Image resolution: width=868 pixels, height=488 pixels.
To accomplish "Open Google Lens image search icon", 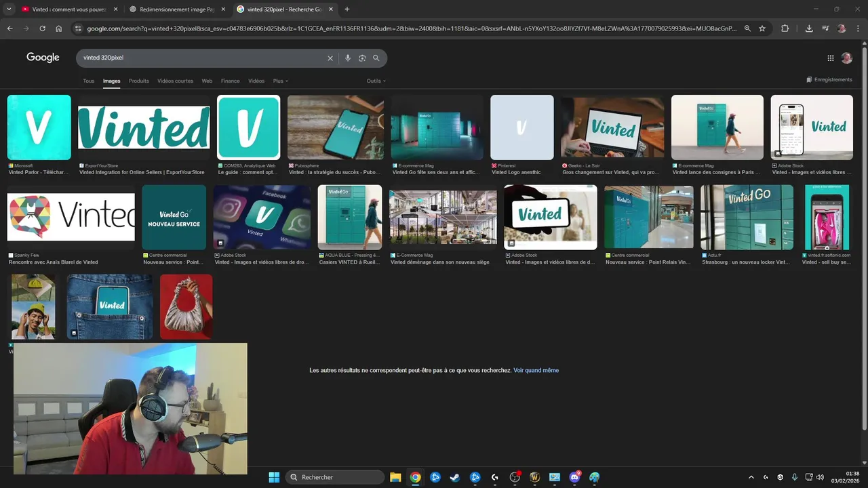I will click(362, 58).
